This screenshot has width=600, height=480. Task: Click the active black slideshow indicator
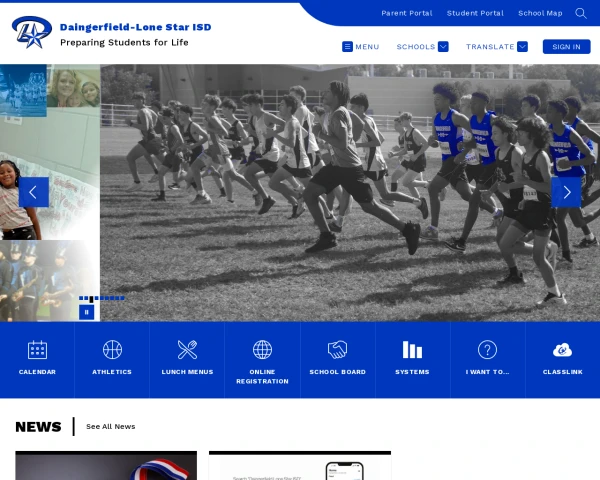point(91,299)
